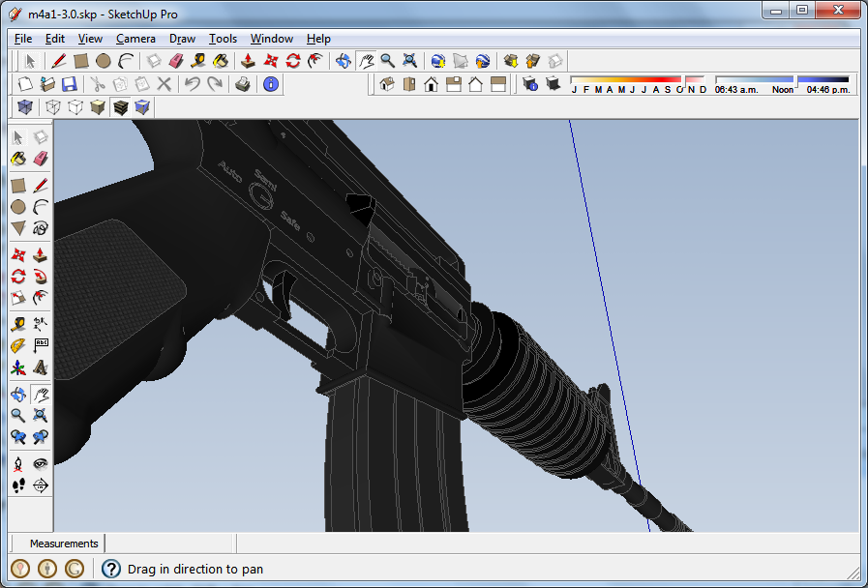
Task: Open the Window menu
Action: pyautogui.click(x=271, y=39)
